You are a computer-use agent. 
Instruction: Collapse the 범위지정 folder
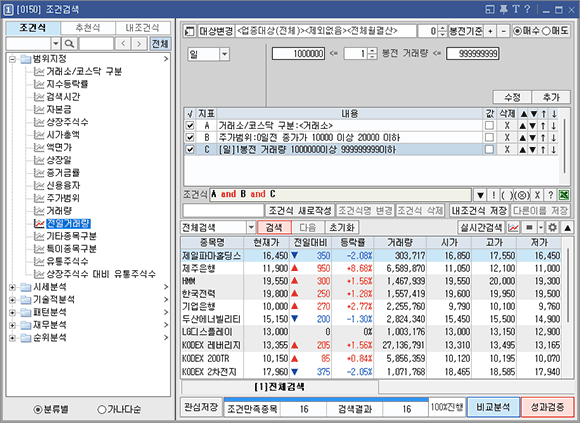pyautogui.click(x=13, y=59)
